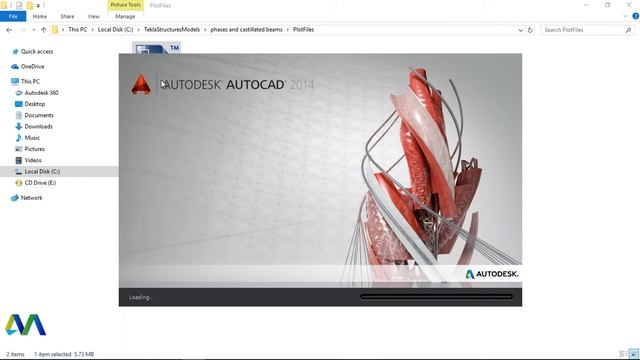Click the New folder quick access icon
The width and height of the screenshot is (640, 360).
tap(29, 5)
